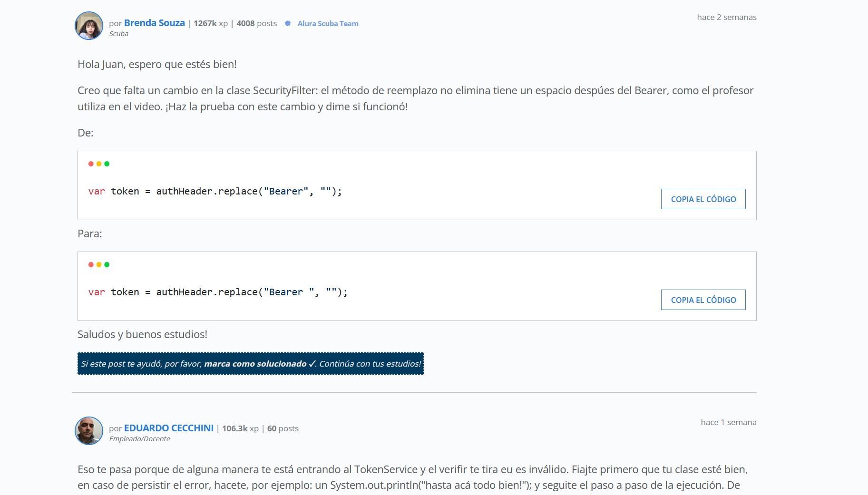
Task: Click the second code line replacing "Bearer "
Action: pos(218,292)
